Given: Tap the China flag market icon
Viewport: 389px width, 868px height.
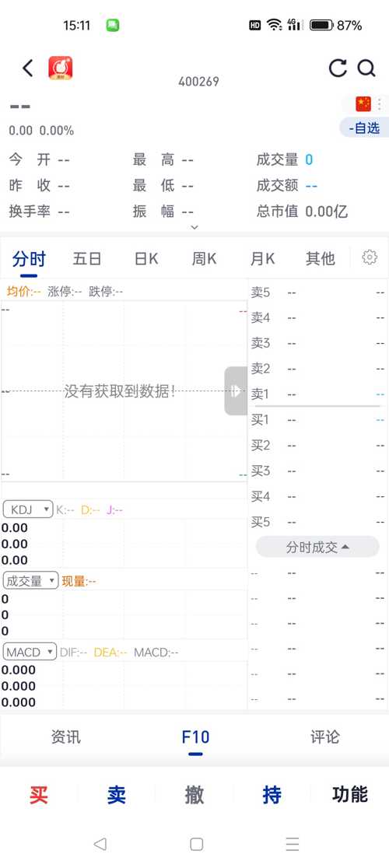Looking at the screenshot, I should point(363,103).
